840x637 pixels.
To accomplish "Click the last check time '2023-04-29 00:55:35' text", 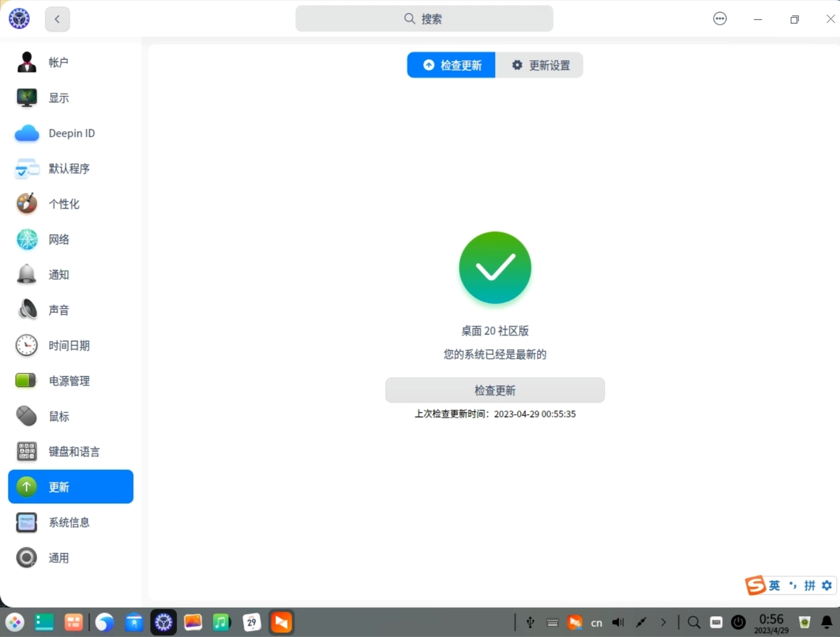I will (x=535, y=414).
